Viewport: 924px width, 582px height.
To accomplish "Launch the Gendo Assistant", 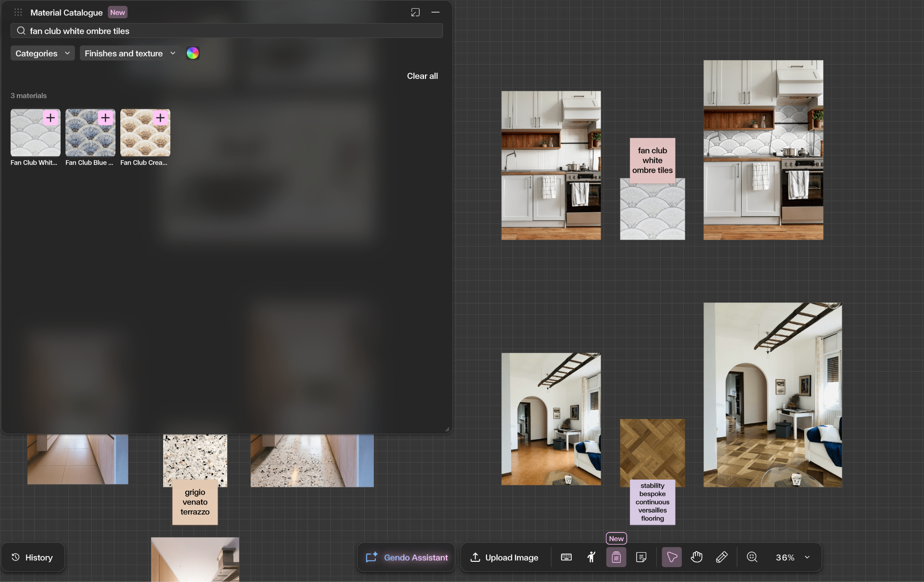I will pos(406,557).
